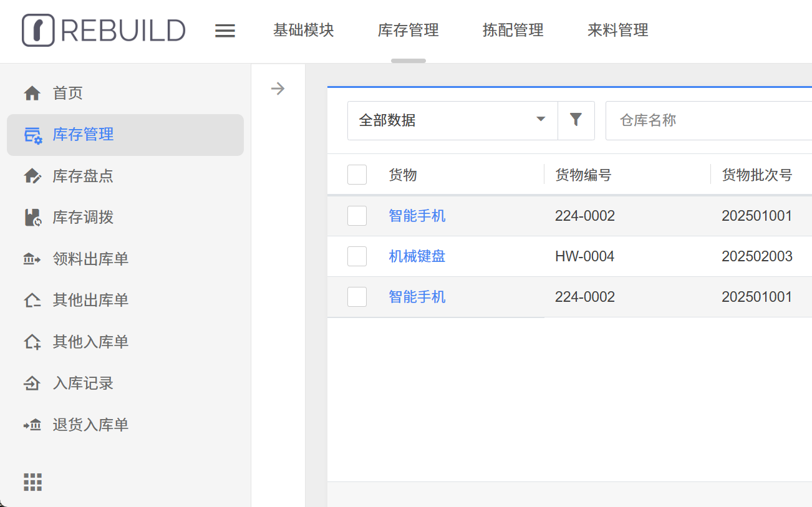Check the 机械键盘 row checkbox
The width and height of the screenshot is (812, 507).
(357, 256)
